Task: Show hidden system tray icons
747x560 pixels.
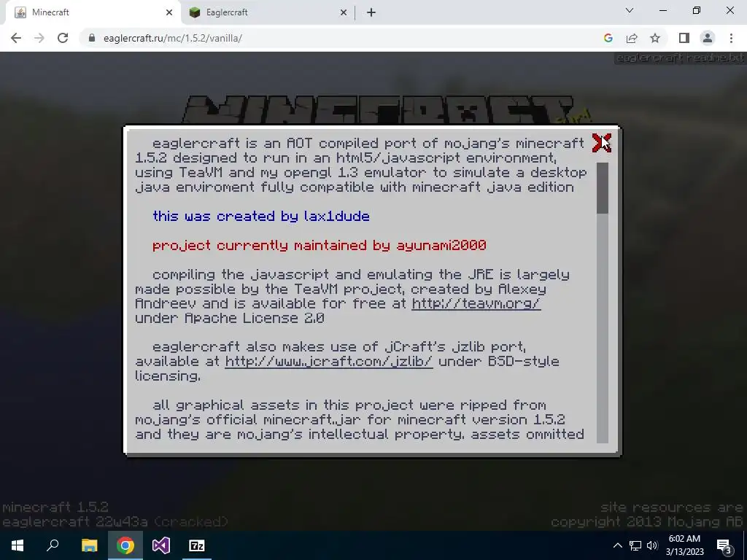Action: click(617, 545)
